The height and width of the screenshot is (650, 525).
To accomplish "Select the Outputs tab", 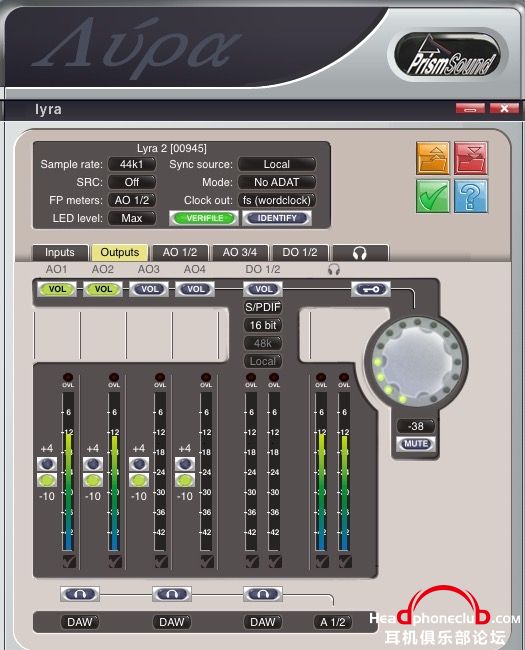I will pyautogui.click(x=119, y=252).
